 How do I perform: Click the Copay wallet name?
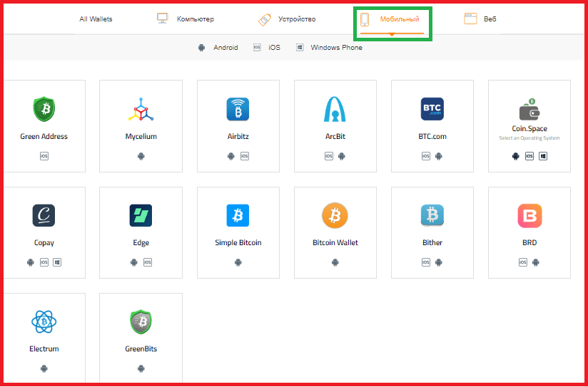coord(44,243)
